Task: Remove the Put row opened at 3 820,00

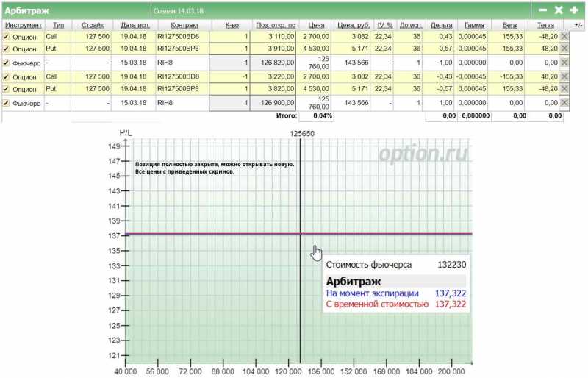Action: click(564, 89)
